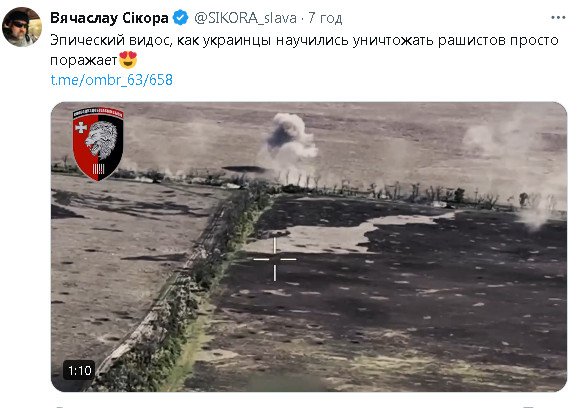Click the large smoke plume in the video
Screen dimensions: 577x408
tap(290, 138)
